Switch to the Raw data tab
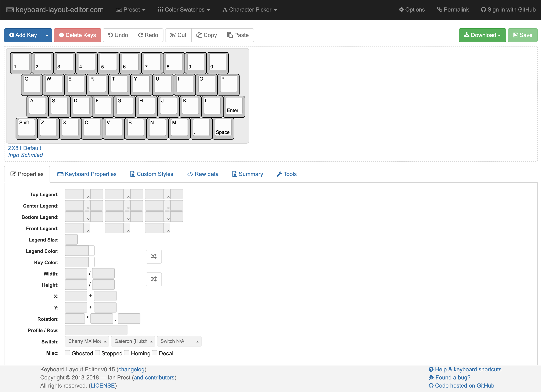 pos(203,174)
